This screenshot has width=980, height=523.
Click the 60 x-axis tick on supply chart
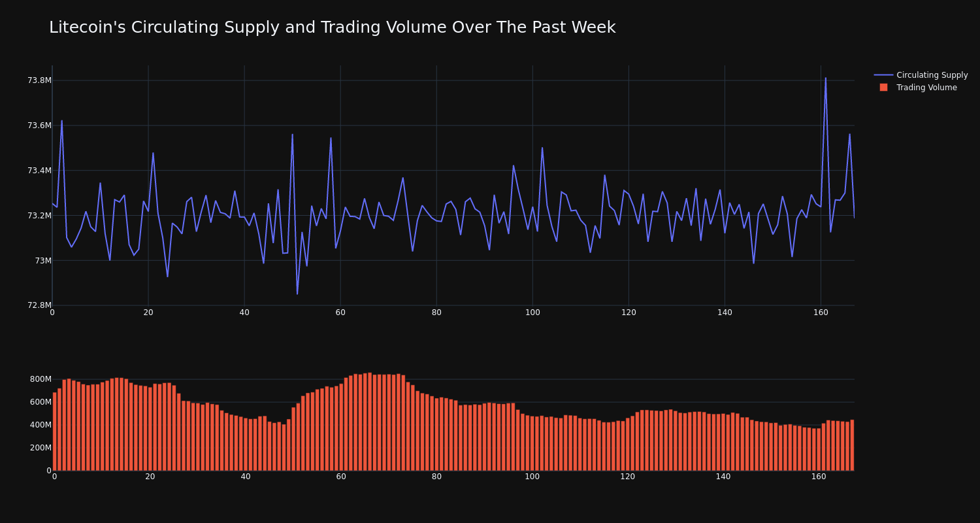click(x=340, y=312)
